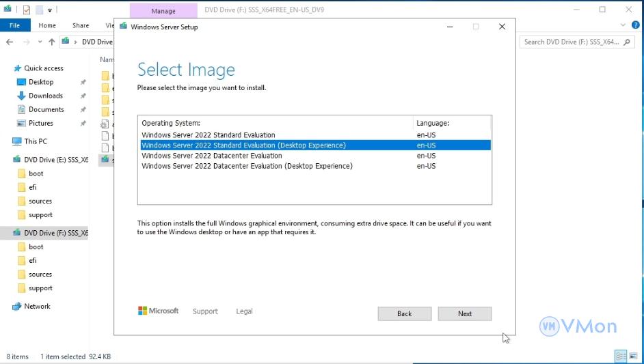Image resolution: width=644 pixels, height=364 pixels.
Task: Open sources folder under DVD Drive (E:)
Action: (40, 201)
